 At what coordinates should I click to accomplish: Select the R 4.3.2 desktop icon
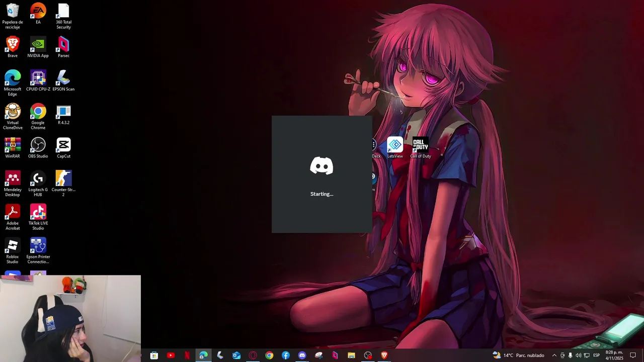(63, 114)
